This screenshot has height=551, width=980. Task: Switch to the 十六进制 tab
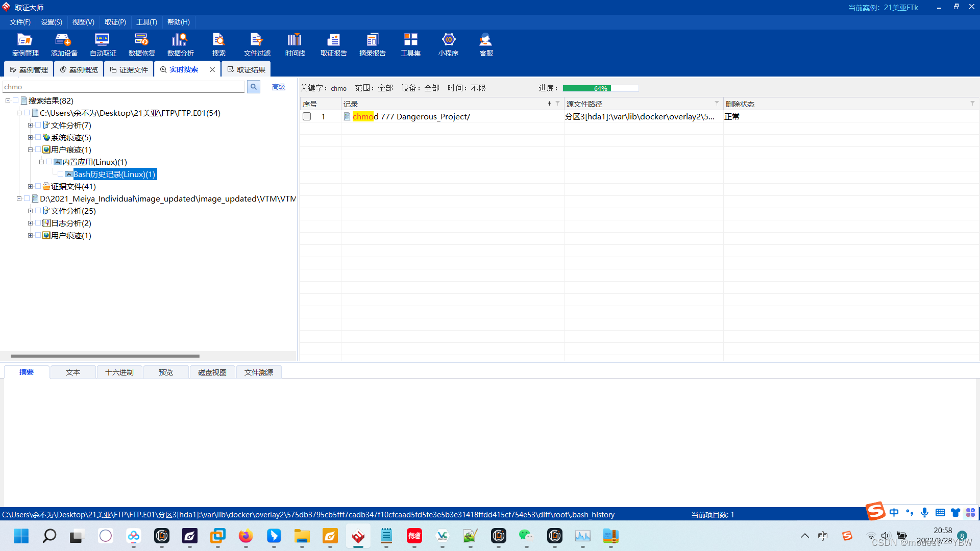pos(119,372)
